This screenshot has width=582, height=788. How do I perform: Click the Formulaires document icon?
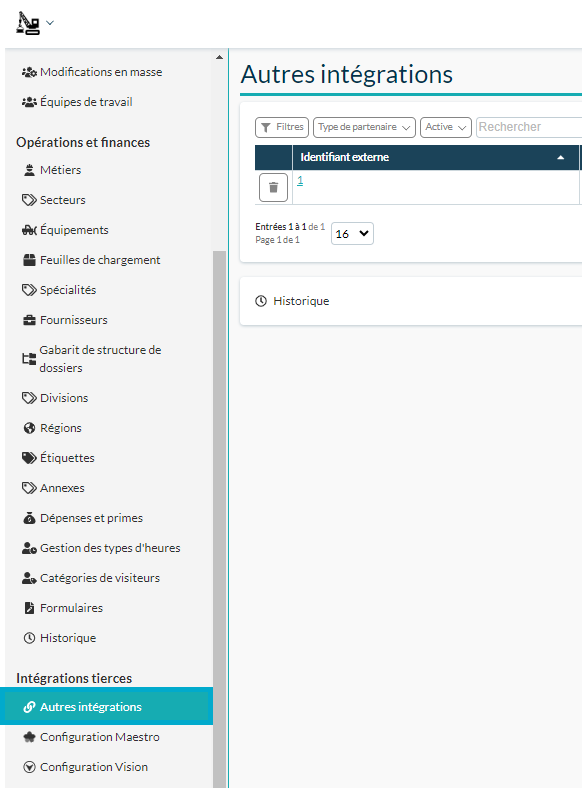click(x=30, y=608)
